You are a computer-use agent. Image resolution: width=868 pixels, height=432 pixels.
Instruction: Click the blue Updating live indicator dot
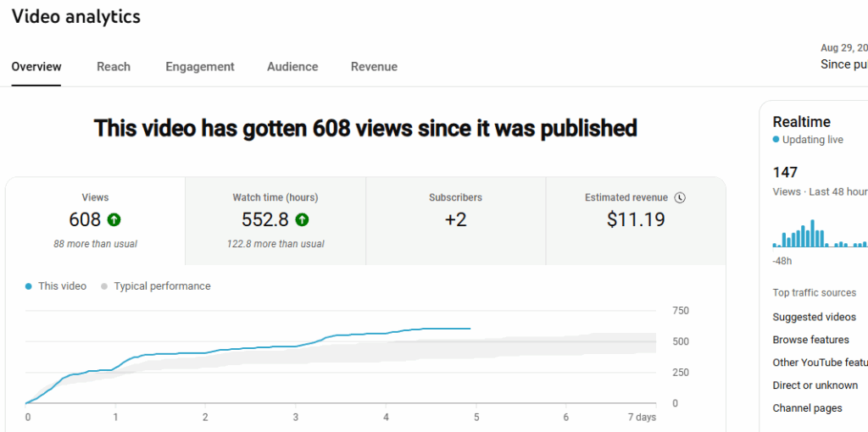tap(776, 140)
